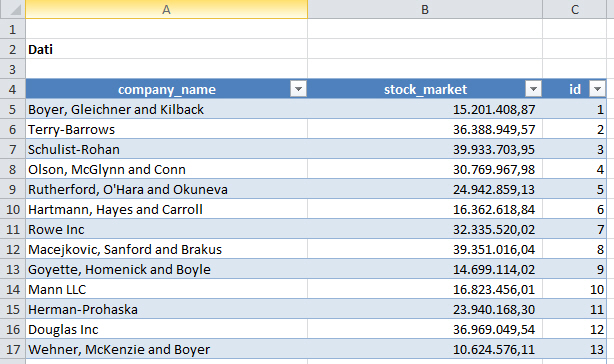This screenshot has height=364, width=614.
Task: Select cell 'Wehner, McKenzie and Boyer'
Action: (166, 349)
